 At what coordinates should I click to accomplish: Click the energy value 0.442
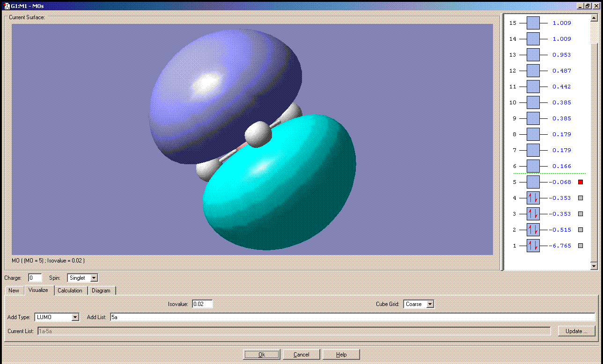coord(562,87)
